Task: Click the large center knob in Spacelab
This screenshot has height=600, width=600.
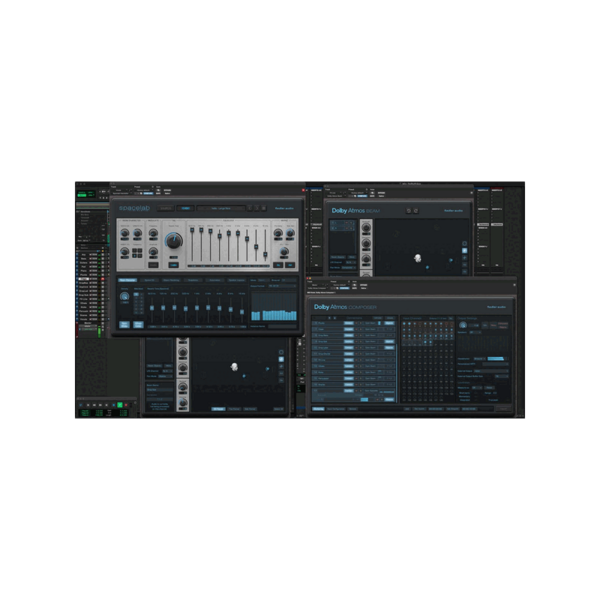Action: pos(174,240)
